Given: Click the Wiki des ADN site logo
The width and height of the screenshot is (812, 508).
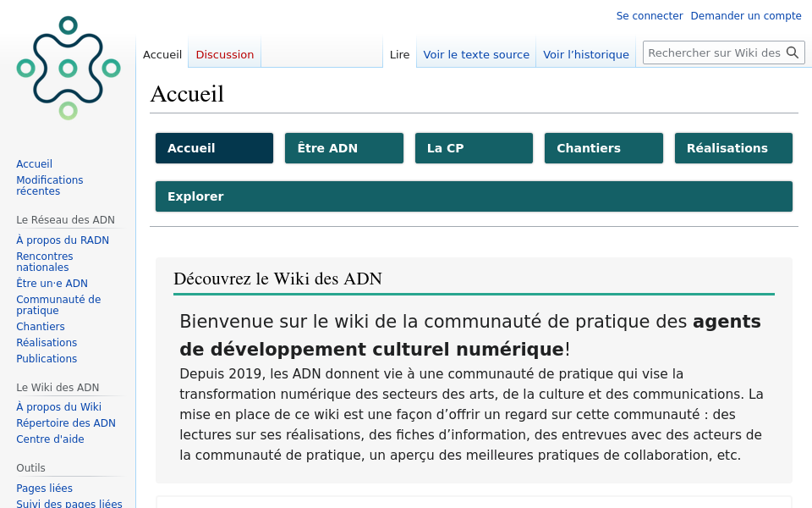Looking at the screenshot, I should [68, 68].
